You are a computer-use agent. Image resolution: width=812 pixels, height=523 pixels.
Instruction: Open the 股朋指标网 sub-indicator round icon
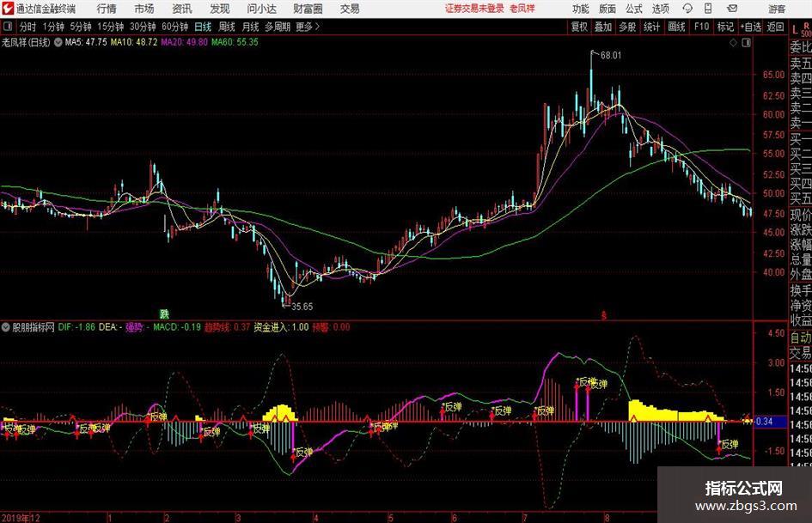tap(6, 327)
